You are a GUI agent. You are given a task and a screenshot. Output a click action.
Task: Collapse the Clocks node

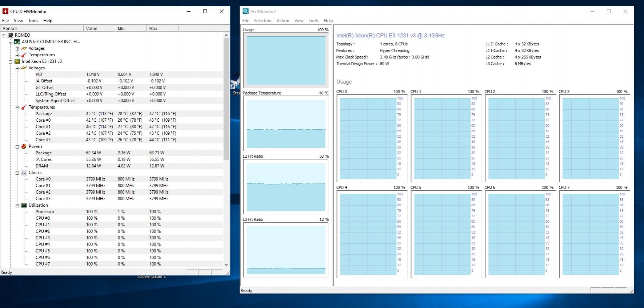(17, 173)
